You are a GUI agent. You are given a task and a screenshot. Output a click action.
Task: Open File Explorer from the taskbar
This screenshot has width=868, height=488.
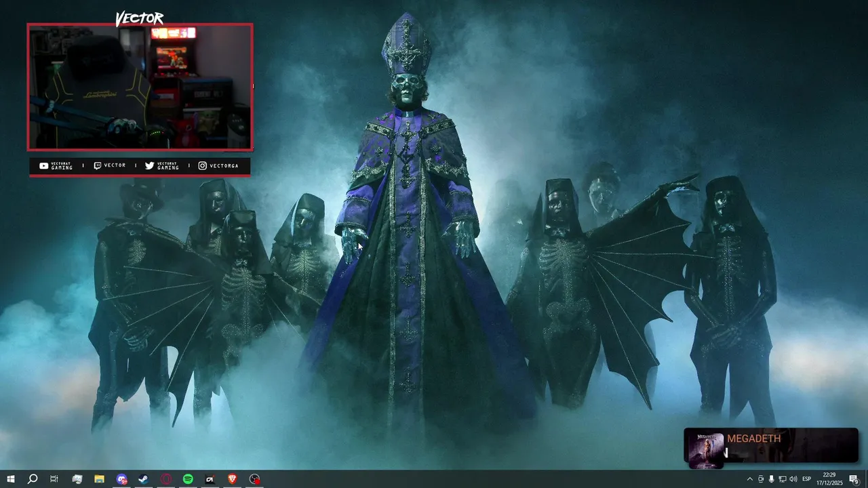[x=99, y=479]
